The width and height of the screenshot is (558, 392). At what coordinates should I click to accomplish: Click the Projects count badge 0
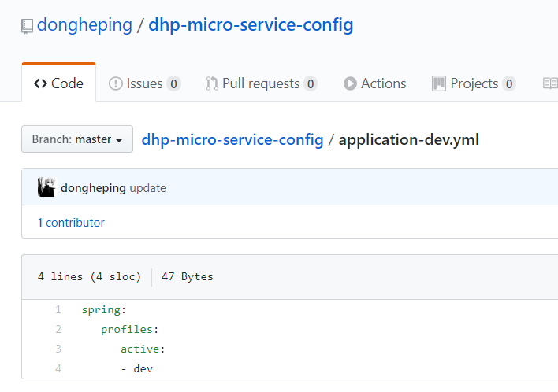coord(509,84)
